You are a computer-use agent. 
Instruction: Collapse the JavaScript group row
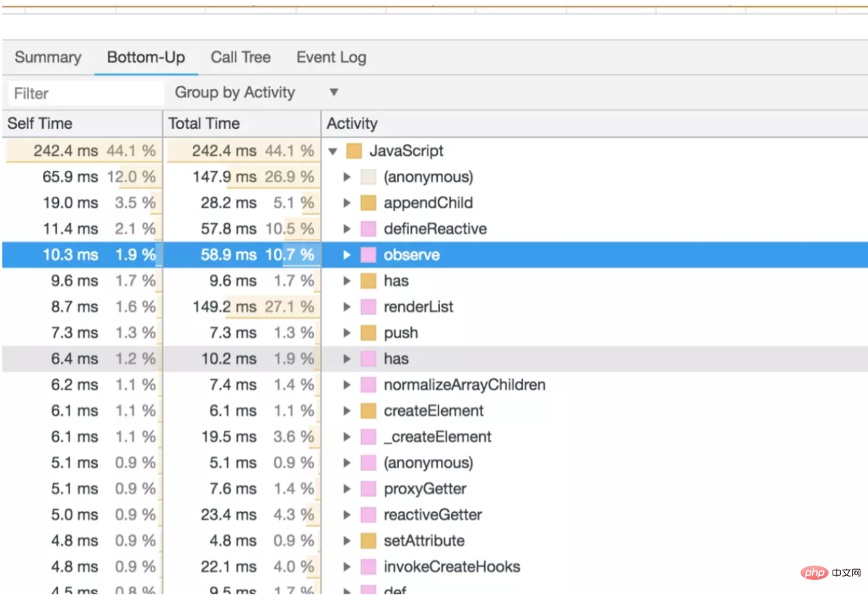[333, 151]
